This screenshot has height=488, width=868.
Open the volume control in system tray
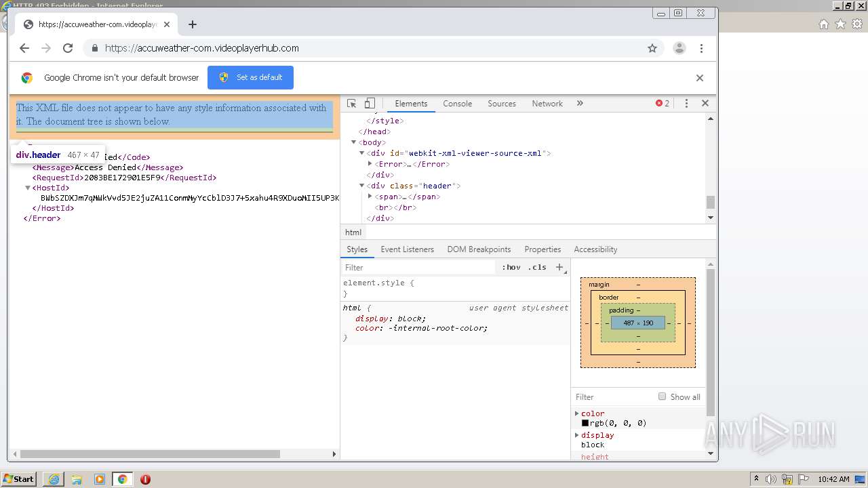click(771, 479)
